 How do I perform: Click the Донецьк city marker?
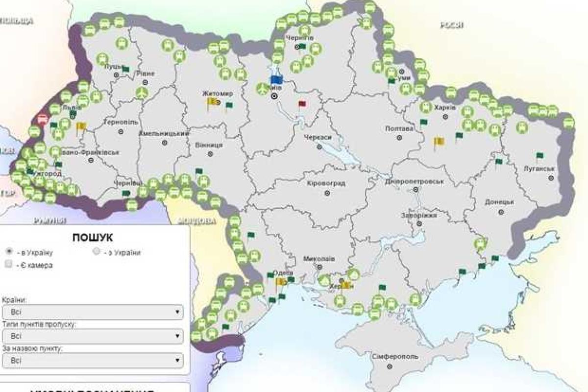pyautogui.click(x=501, y=212)
